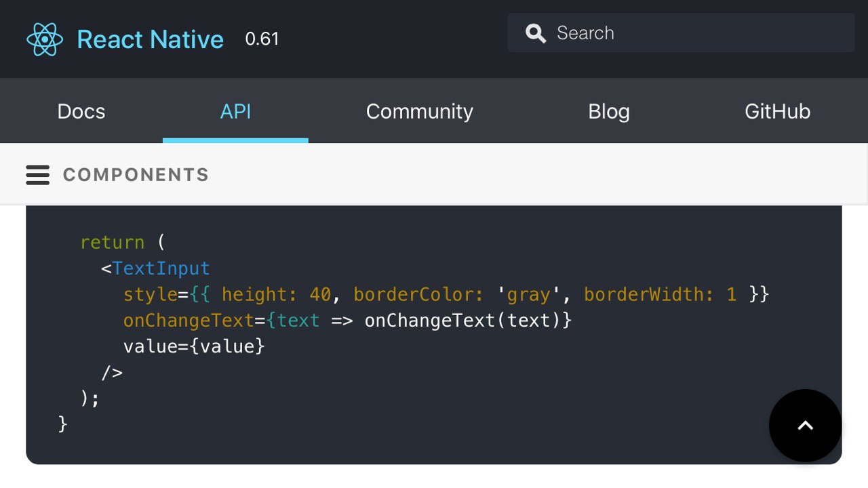Go to the Blog tab
Viewport: 868px width, 488px height.
coord(609,111)
